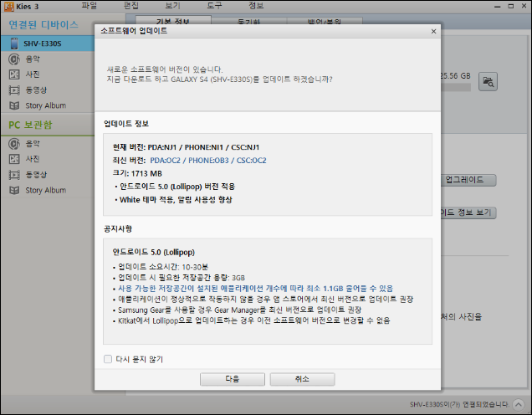
Task: Click 필요한 저장공간 용량: 3GB line
Action: (179, 278)
